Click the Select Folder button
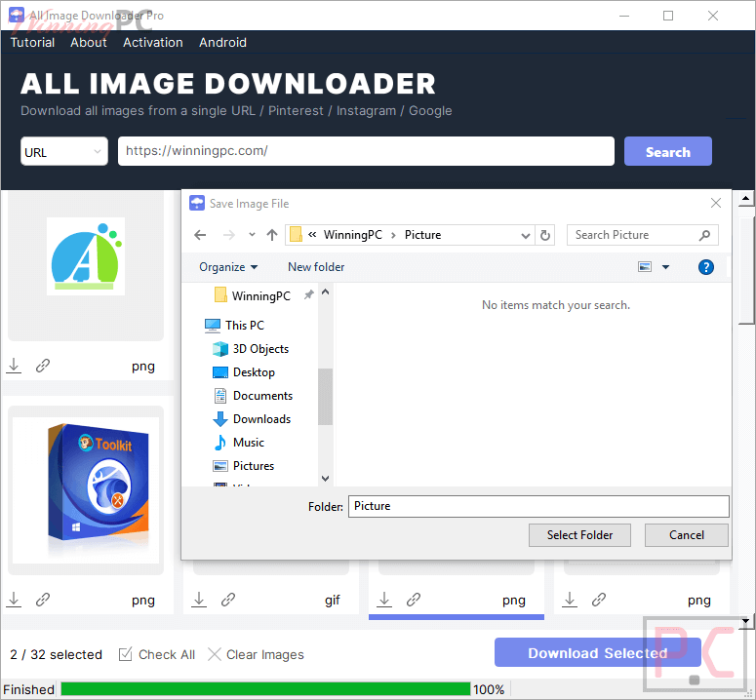The height and width of the screenshot is (700, 756). click(x=579, y=535)
